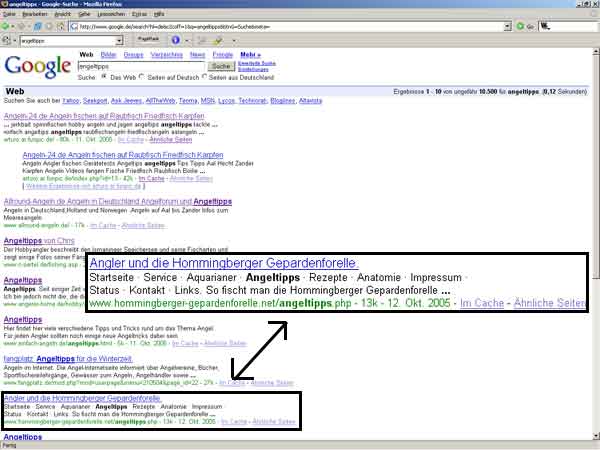Select Seiten aus Deutschland radio button
This screenshot has width=600, height=450.
204,77
